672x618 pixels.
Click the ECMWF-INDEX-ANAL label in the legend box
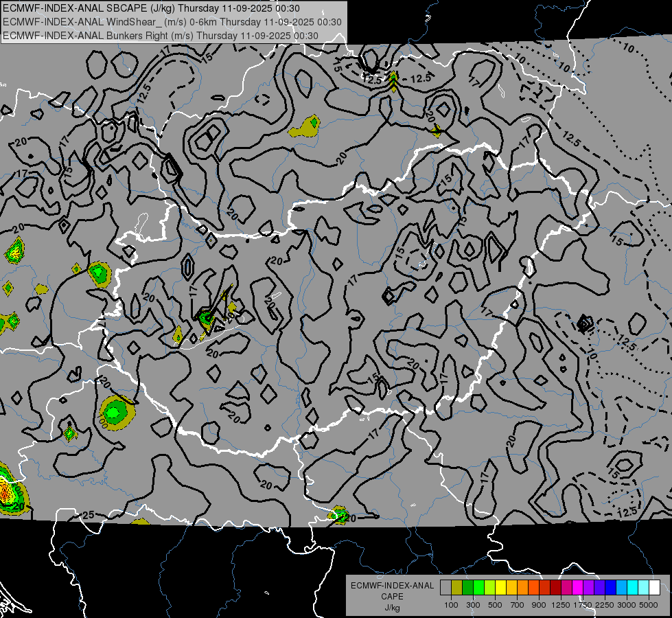coord(392,586)
